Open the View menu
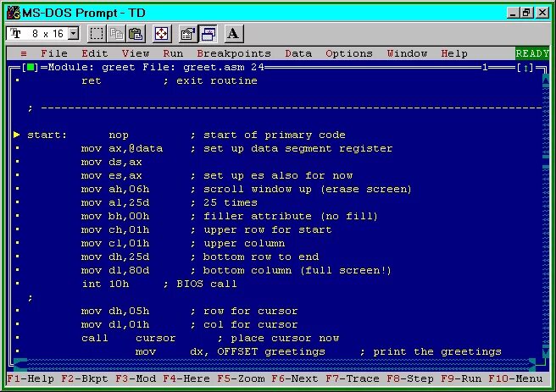Screen dimensions: 556x392 (136, 53)
